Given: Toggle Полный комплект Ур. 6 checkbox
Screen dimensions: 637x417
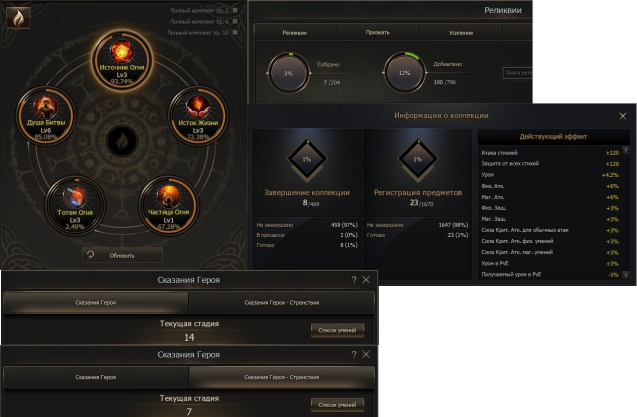Looking at the screenshot, I should click(x=235, y=22).
